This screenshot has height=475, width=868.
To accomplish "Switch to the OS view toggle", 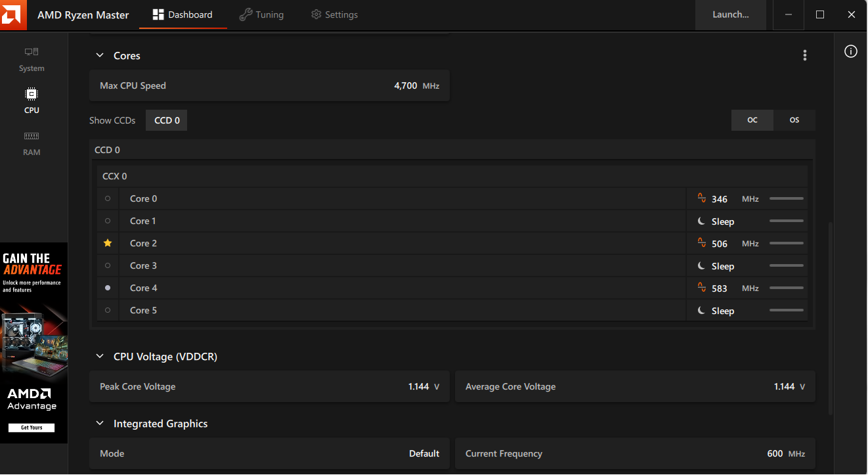I will (x=794, y=120).
